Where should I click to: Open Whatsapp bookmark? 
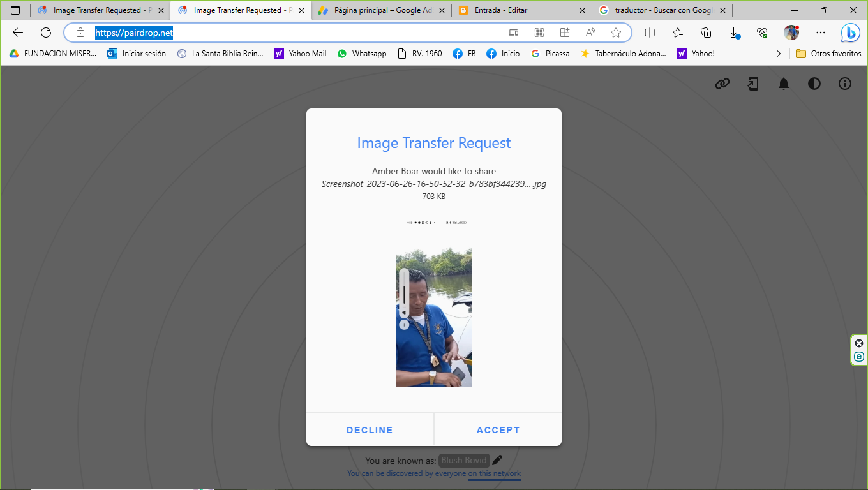click(362, 54)
